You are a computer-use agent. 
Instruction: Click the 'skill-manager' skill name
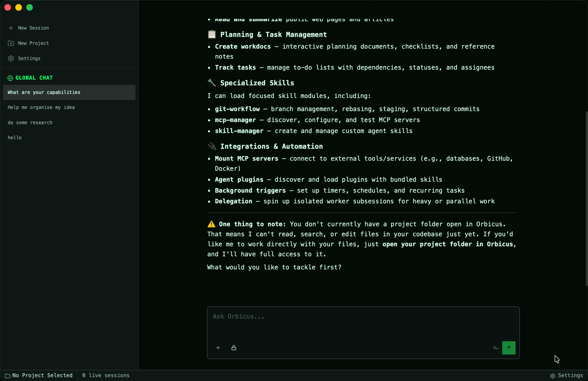[239, 131]
